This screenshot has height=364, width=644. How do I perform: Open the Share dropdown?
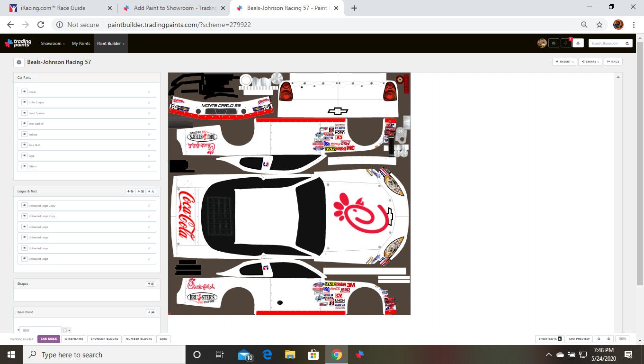590,62
